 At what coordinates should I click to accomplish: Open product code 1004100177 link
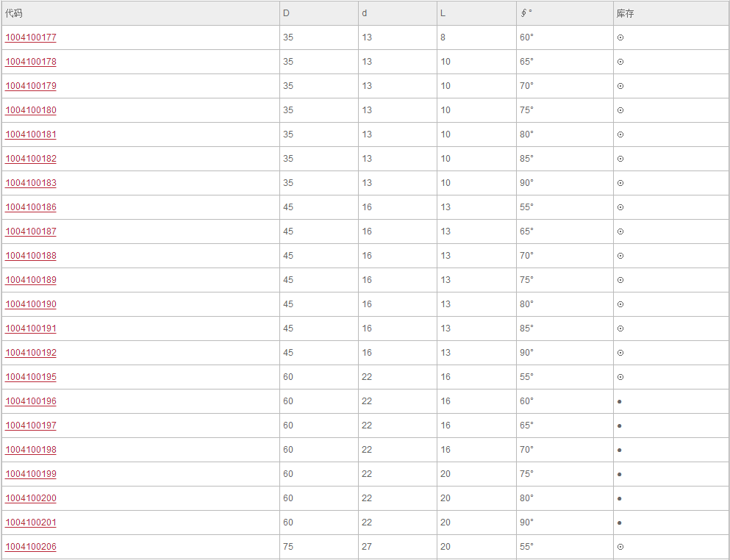31,37
